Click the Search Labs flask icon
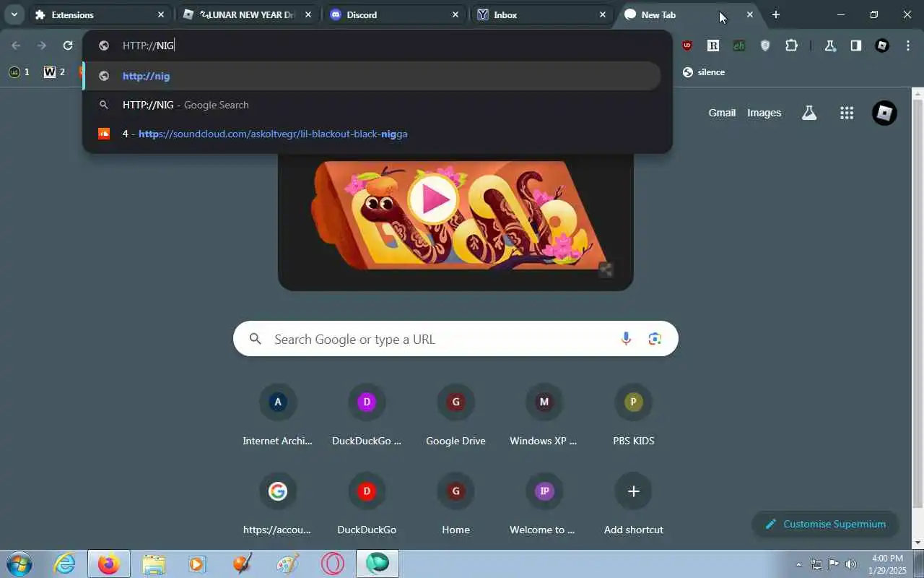This screenshot has height=578, width=924. [809, 113]
